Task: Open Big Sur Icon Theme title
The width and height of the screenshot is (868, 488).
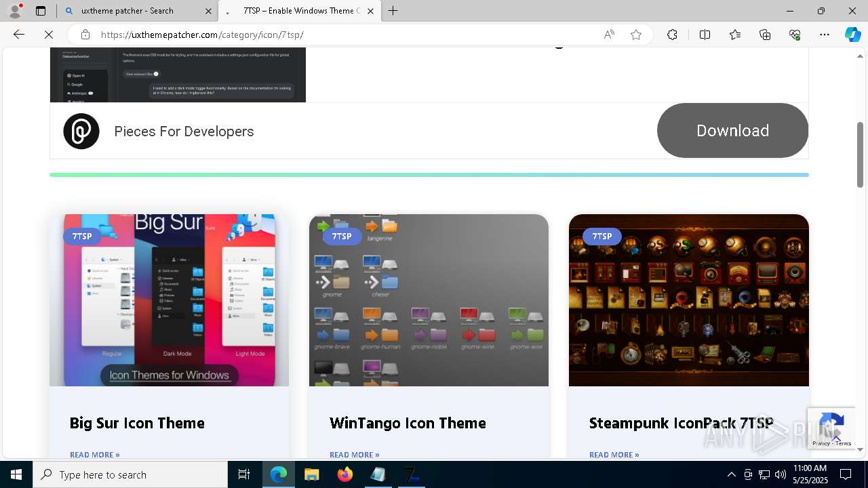Action: tap(137, 423)
